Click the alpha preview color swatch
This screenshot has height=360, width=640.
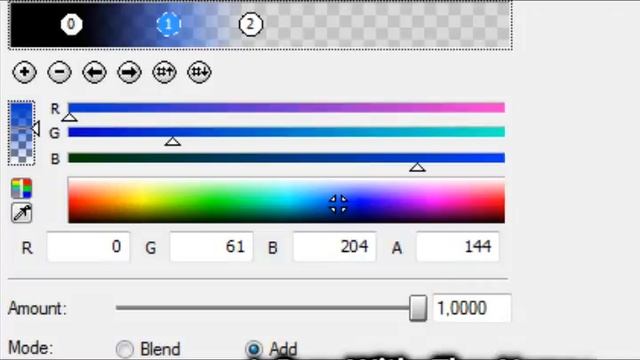coord(21,133)
